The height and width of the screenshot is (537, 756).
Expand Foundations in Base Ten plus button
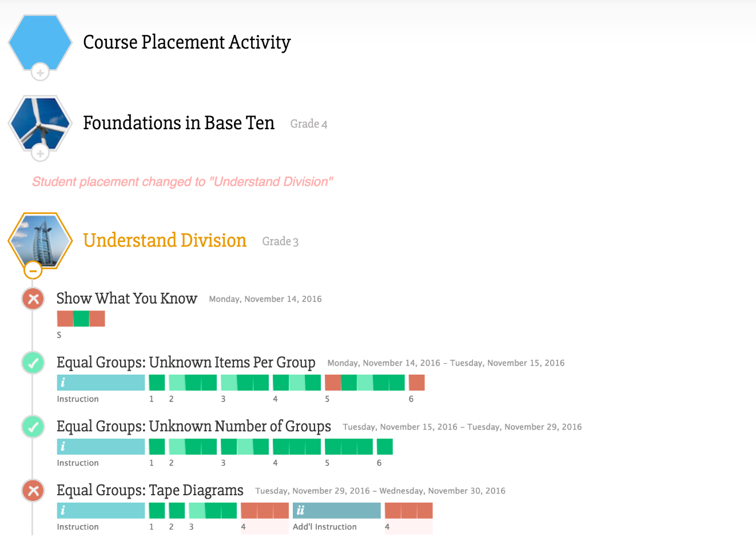(x=40, y=154)
